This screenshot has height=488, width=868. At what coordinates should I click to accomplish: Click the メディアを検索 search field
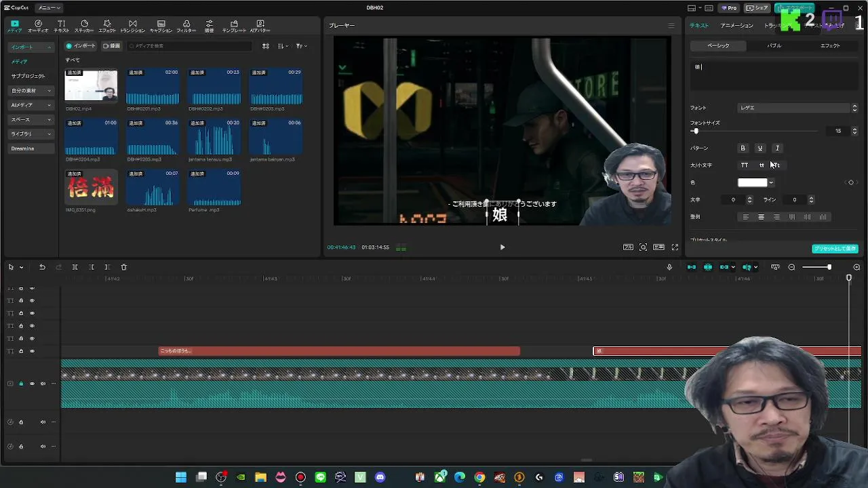(x=189, y=46)
